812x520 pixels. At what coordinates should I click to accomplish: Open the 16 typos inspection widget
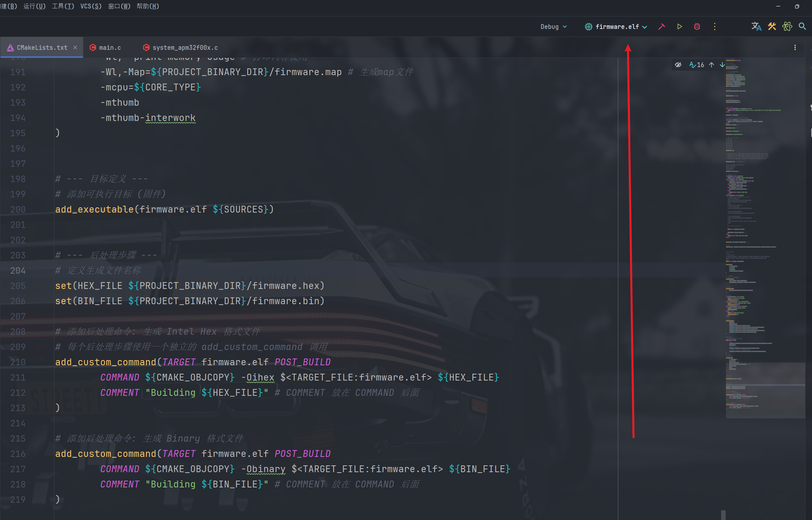pyautogui.click(x=697, y=65)
